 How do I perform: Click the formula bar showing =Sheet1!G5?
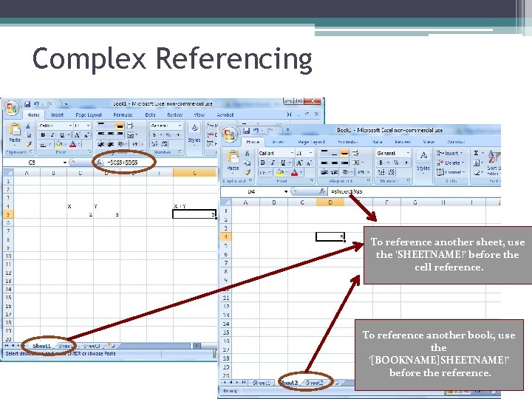coord(414,191)
